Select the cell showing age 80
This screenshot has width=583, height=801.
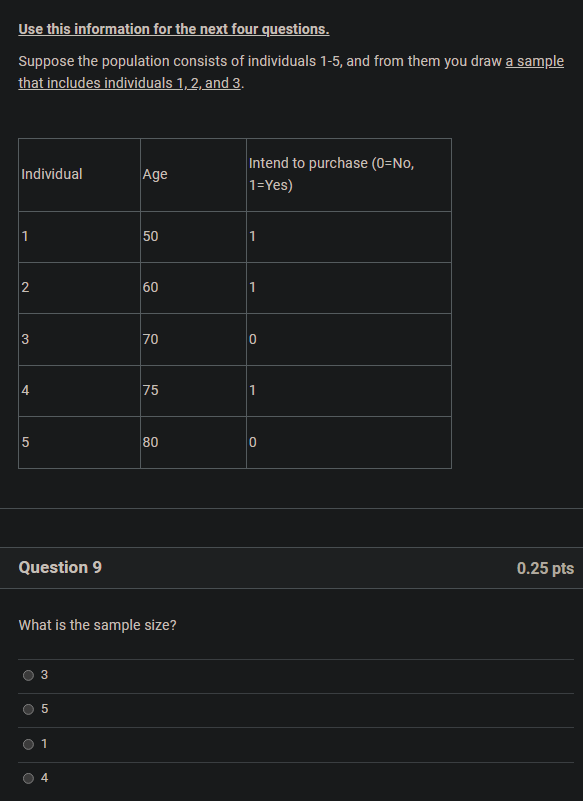tap(153, 442)
